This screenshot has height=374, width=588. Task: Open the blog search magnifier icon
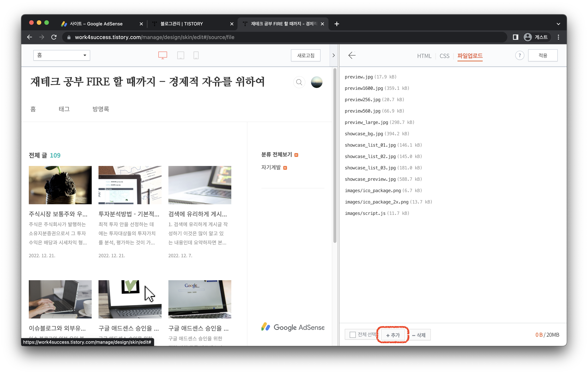[299, 82]
